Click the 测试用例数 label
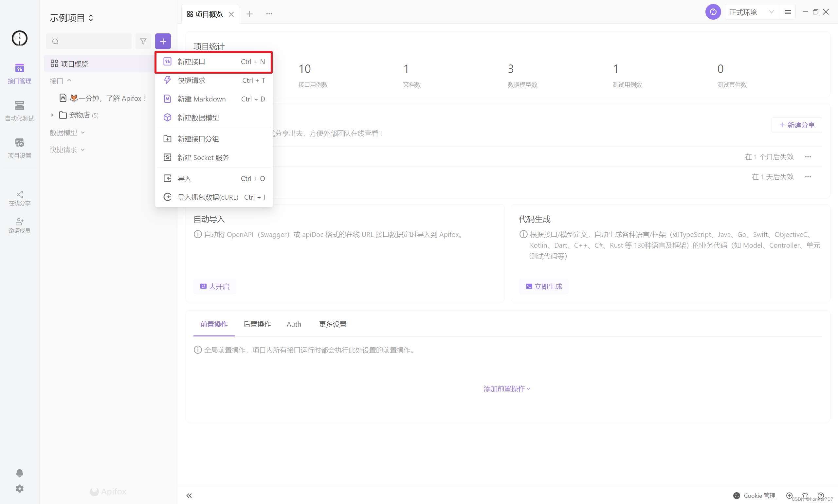This screenshot has height=504, width=838. pos(627,84)
